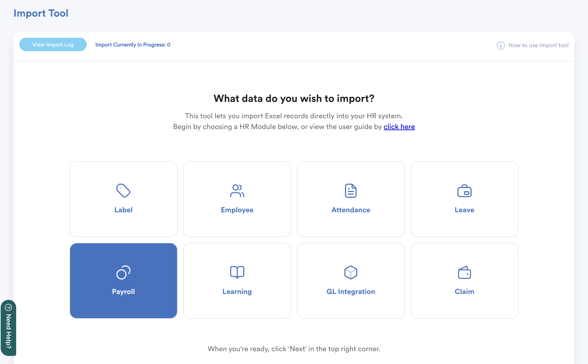Click the info circle icon
This screenshot has height=364, width=588.
tap(501, 45)
